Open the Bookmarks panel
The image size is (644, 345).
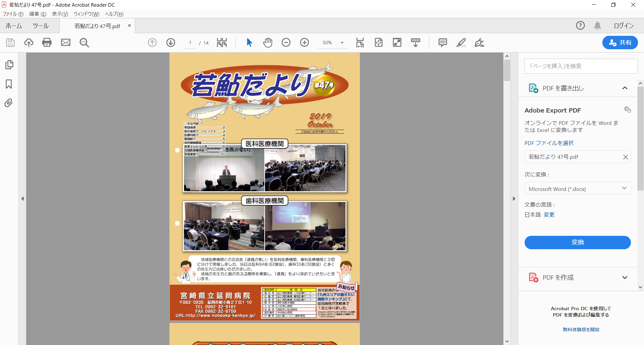click(9, 84)
